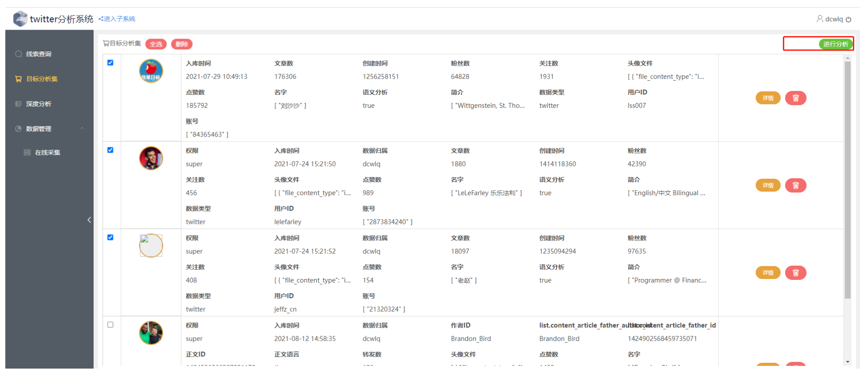Select 目标分析集 in the sidebar
Viewport: 868px width, 377px height.
point(42,79)
